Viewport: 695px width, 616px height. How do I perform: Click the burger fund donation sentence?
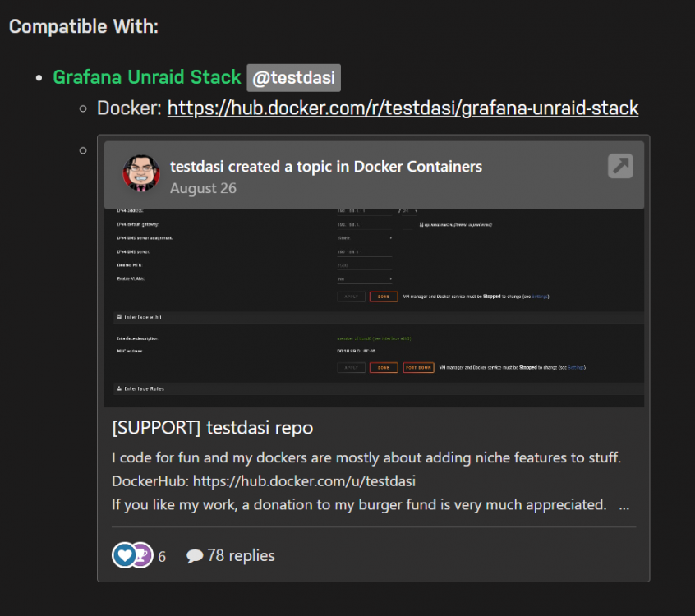coord(359,505)
